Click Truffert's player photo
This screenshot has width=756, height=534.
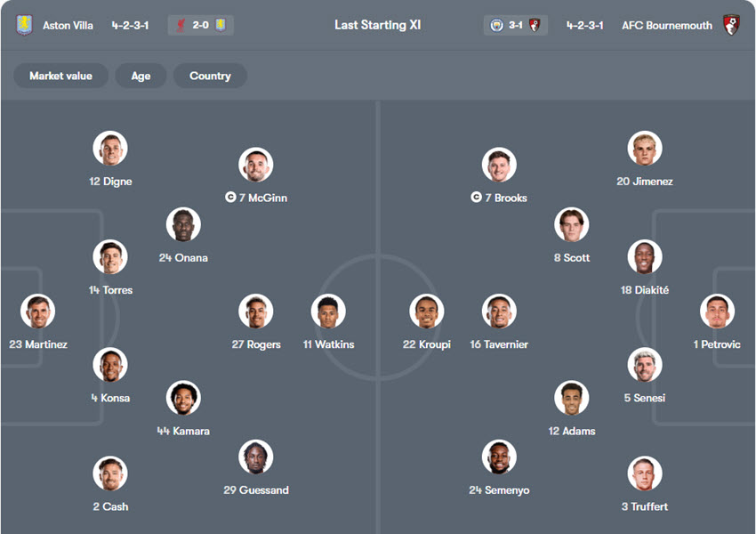(x=644, y=473)
